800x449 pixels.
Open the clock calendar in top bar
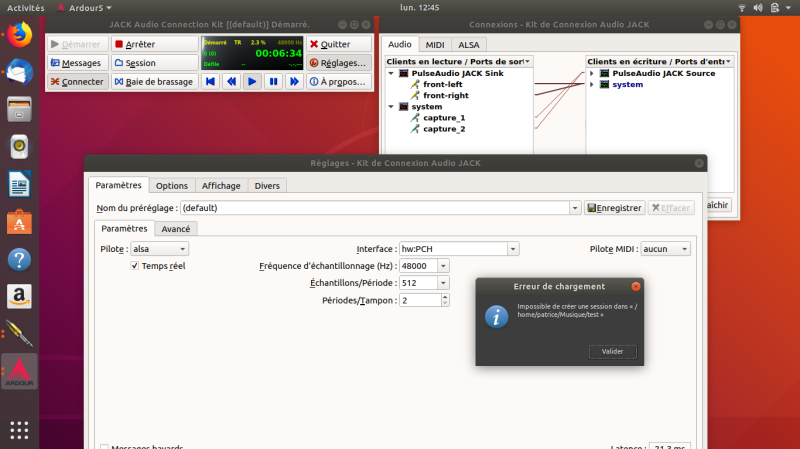(x=419, y=8)
